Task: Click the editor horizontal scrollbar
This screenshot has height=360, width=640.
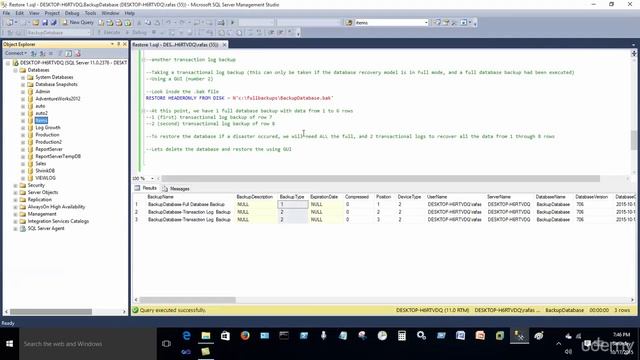Action: [x=380, y=178]
